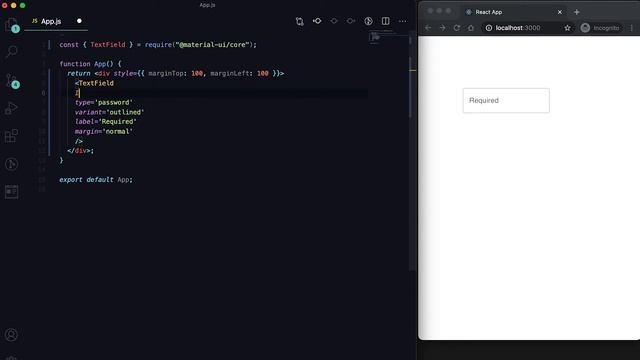Click the Open Changes compare icon in editor toolbar
This screenshot has width=640, height=360.
click(300, 21)
